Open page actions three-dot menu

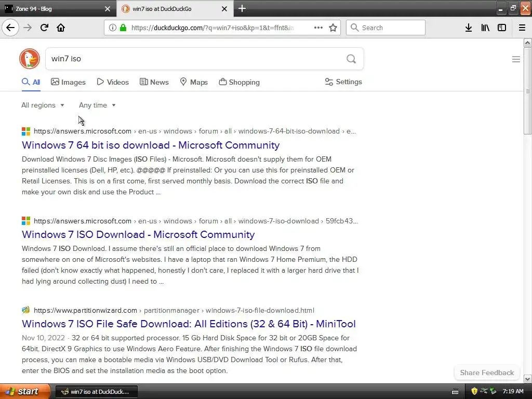click(318, 28)
